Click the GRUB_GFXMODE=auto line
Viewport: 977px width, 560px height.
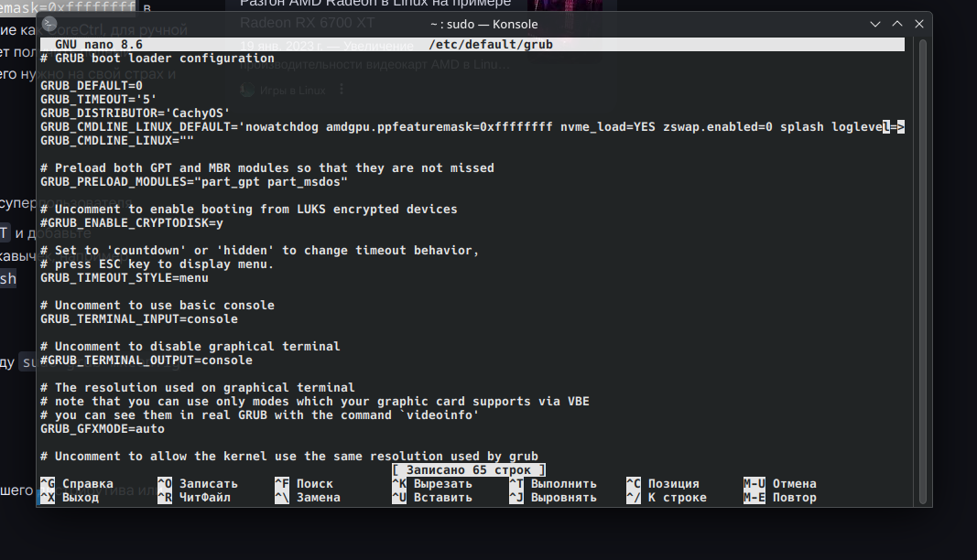click(x=103, y=428)
